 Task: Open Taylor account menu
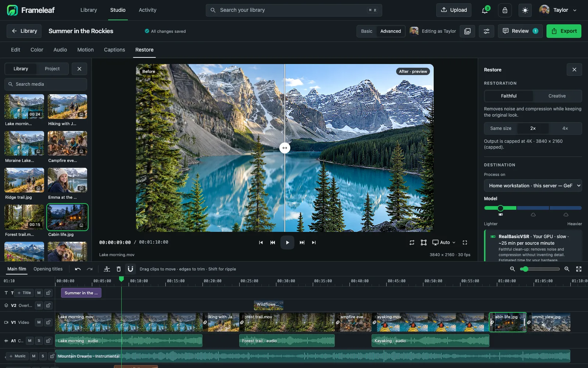558,10
